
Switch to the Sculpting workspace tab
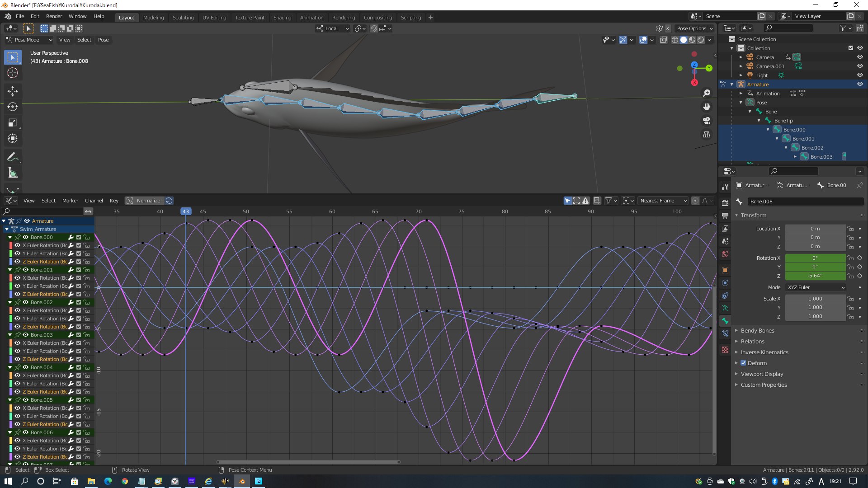point(183,17)
